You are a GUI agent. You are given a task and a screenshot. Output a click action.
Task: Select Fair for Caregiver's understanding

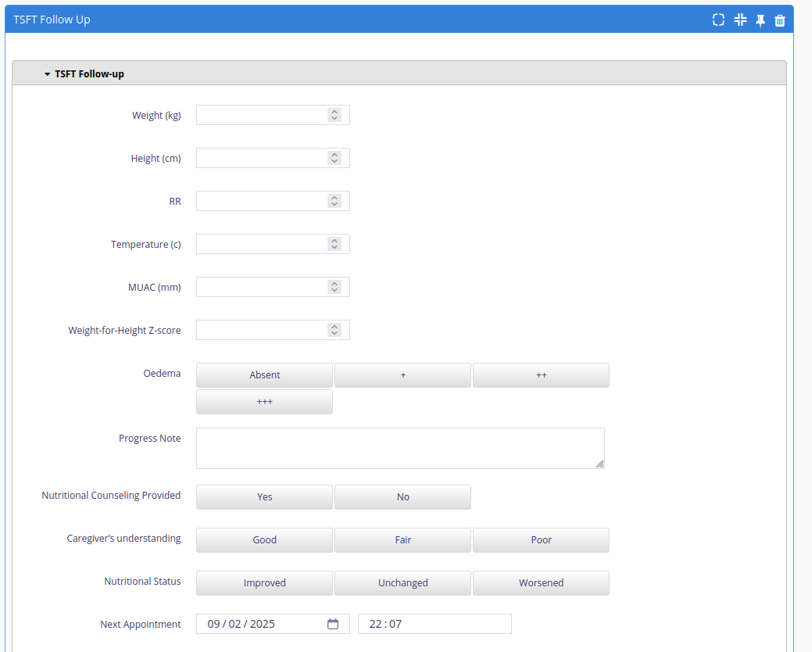[x=403, y=540]
